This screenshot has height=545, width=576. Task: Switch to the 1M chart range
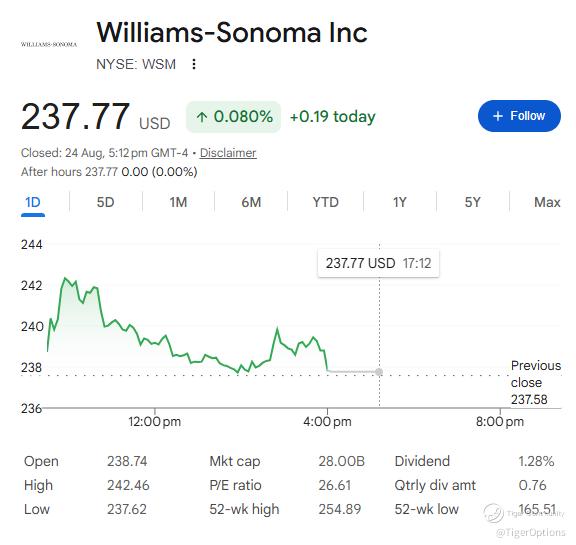tap(179, 202)
